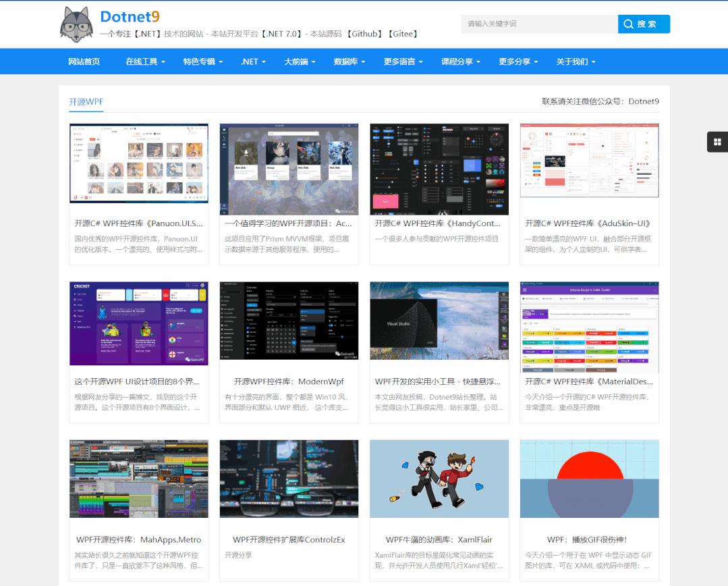Click title 开源WPF控件库：ModernWpf
This screenshot has width=728, height=586.
coord(289,381)
